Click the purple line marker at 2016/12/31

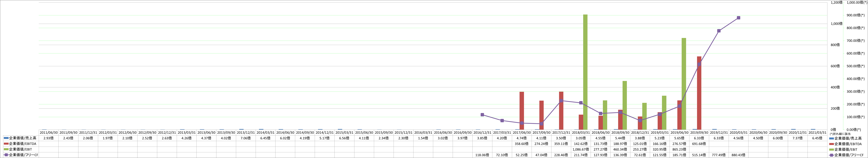(x=482, y=115)
